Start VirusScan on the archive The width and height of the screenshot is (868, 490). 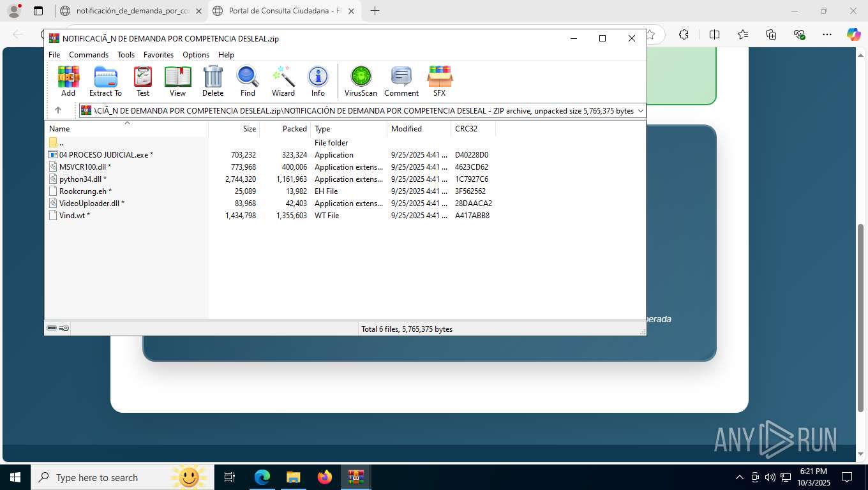[361, 82]
